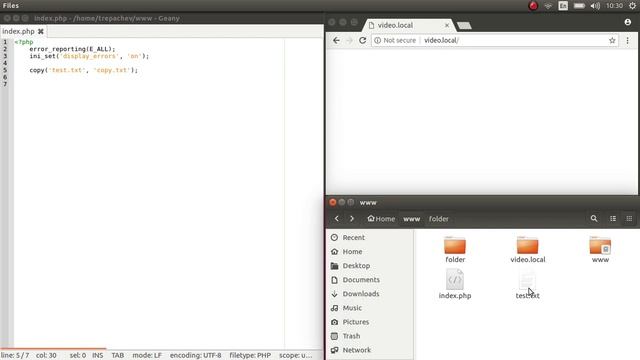
Task: Click the Files menu in top bar
Action: [x=11, y=6]
